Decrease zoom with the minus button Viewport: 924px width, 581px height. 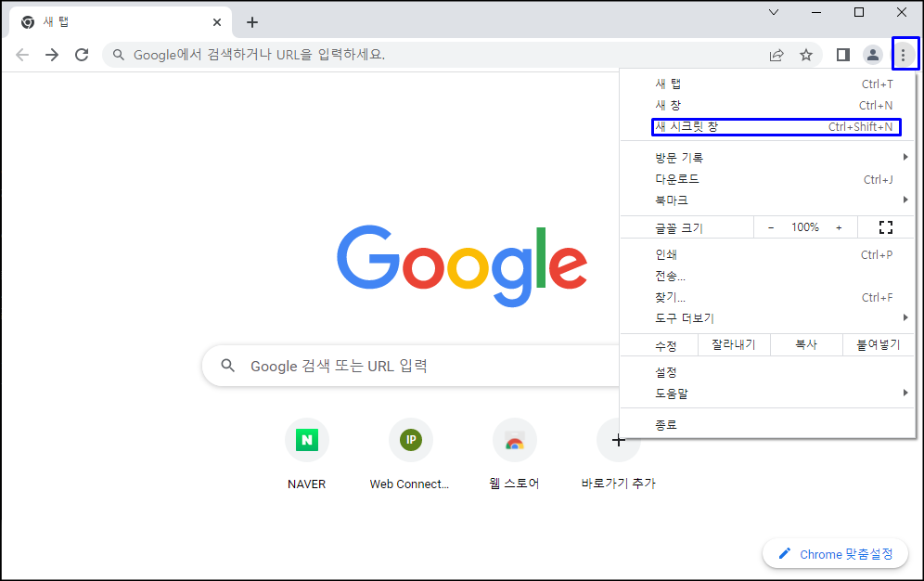pos(771,227)
